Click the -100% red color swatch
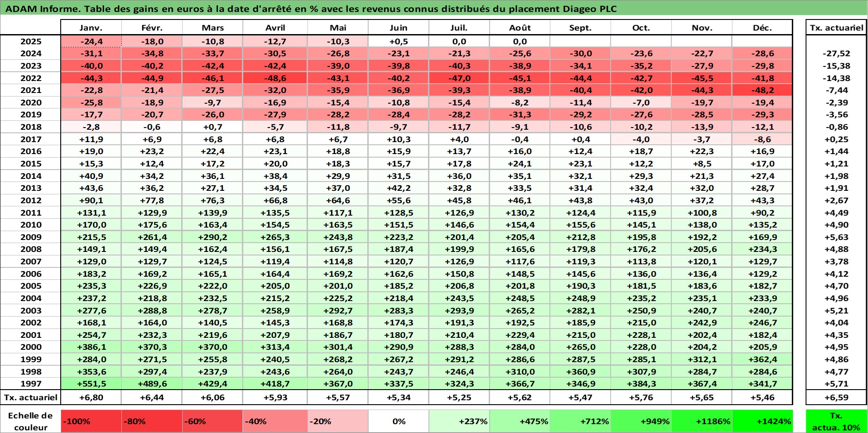Image resolution: width=868 pixels, height=433 pixels. 91,421
